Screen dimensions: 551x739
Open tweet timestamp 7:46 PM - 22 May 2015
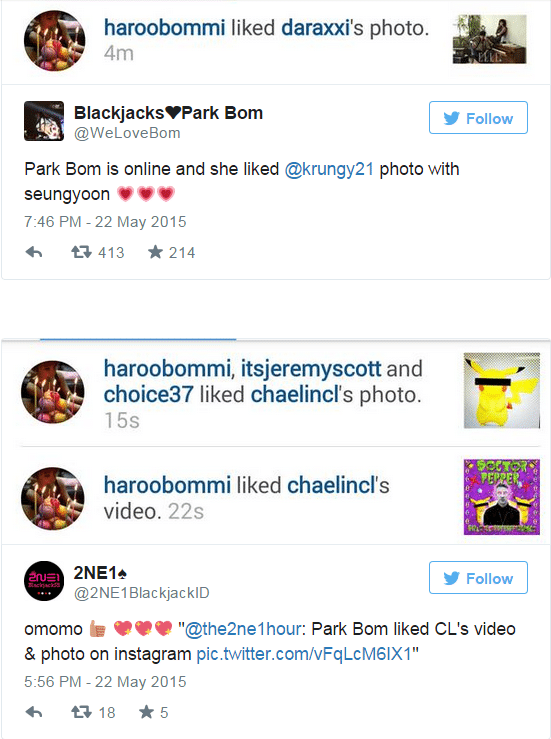click(x=105, y=222)
